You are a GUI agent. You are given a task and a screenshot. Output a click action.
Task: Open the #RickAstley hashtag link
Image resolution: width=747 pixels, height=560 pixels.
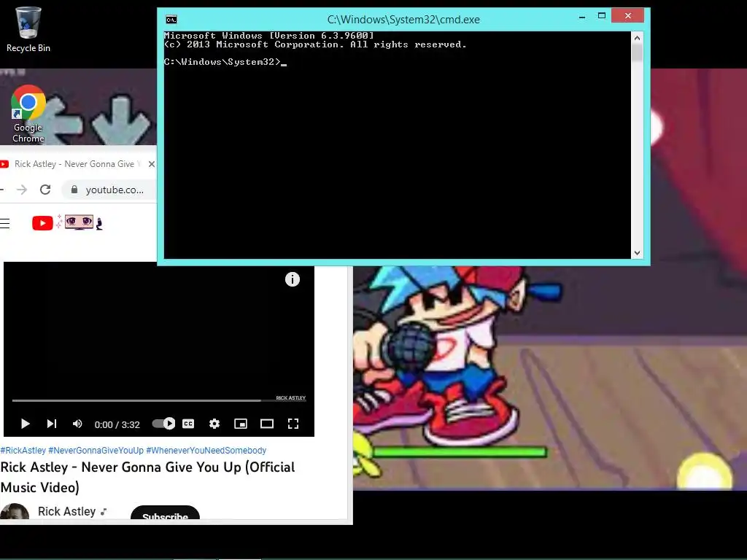click(23, 450)
